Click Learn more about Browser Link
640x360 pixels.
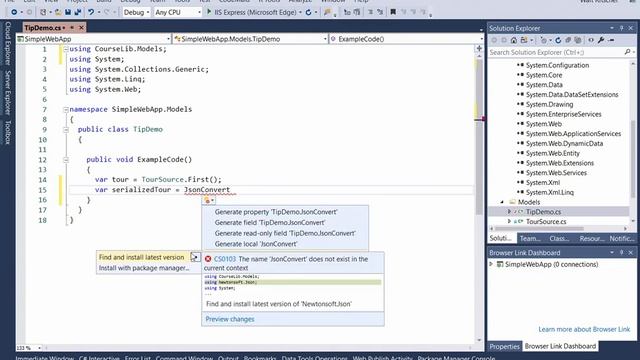click(584, 329)
